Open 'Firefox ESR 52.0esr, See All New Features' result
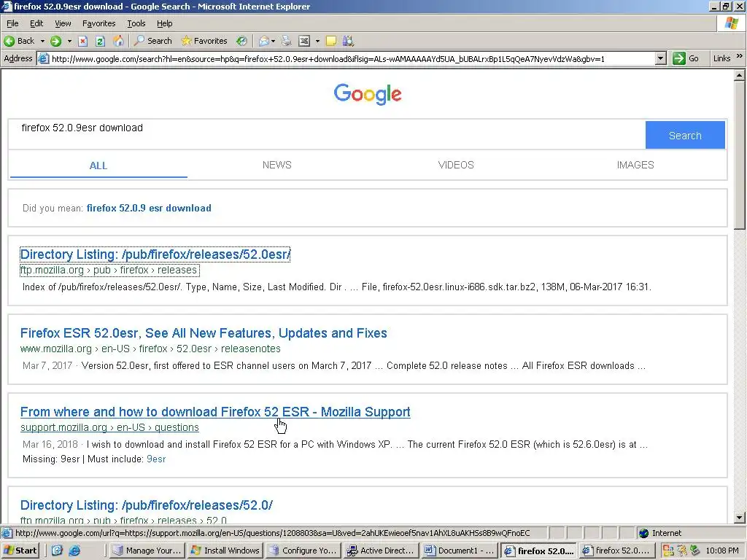Image resolution: width=747 pixels, height=560 pixels. (204, 332)
